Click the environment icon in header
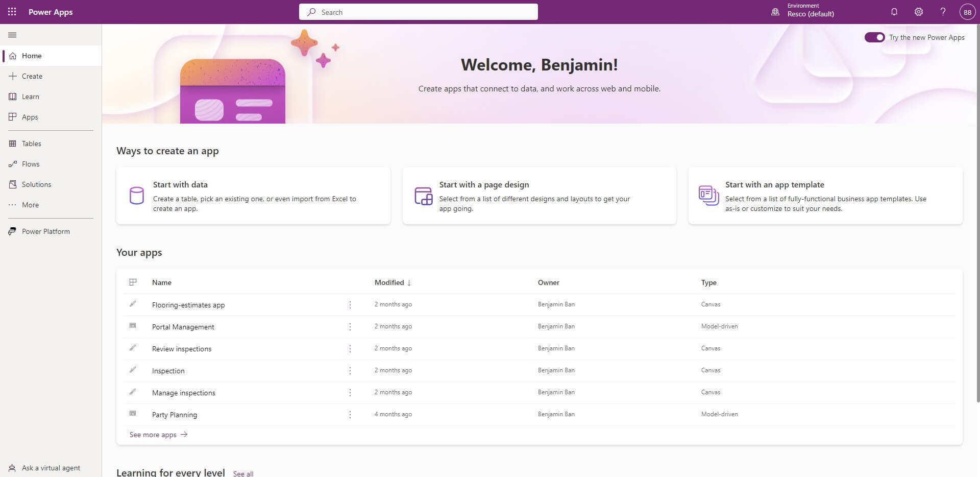This screenshot has height=477, width=980. [775, 12]
